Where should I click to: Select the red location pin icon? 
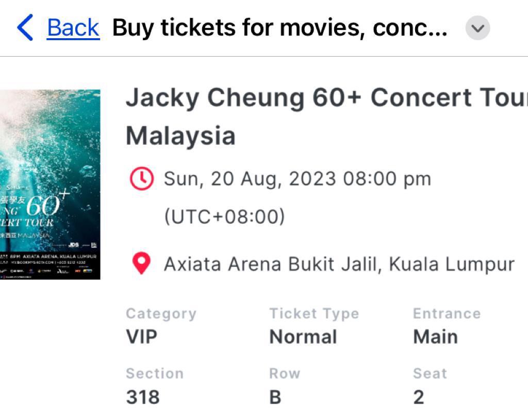(x=142, y=263)
